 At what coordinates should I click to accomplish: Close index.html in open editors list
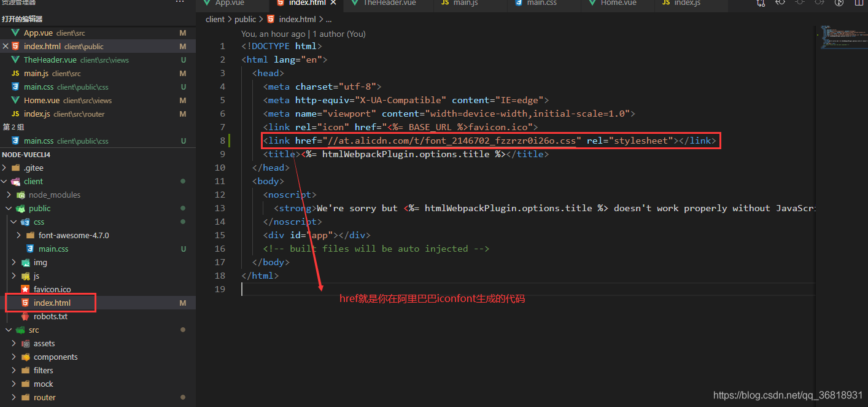click(6, 46)
